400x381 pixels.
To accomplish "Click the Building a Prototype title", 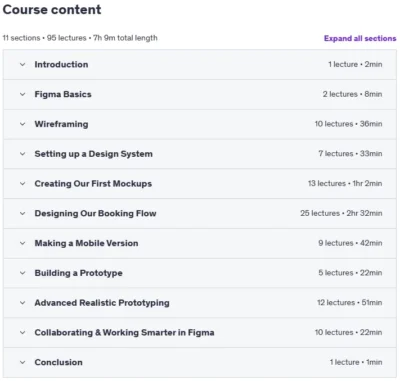I will (x=78, y=273).
